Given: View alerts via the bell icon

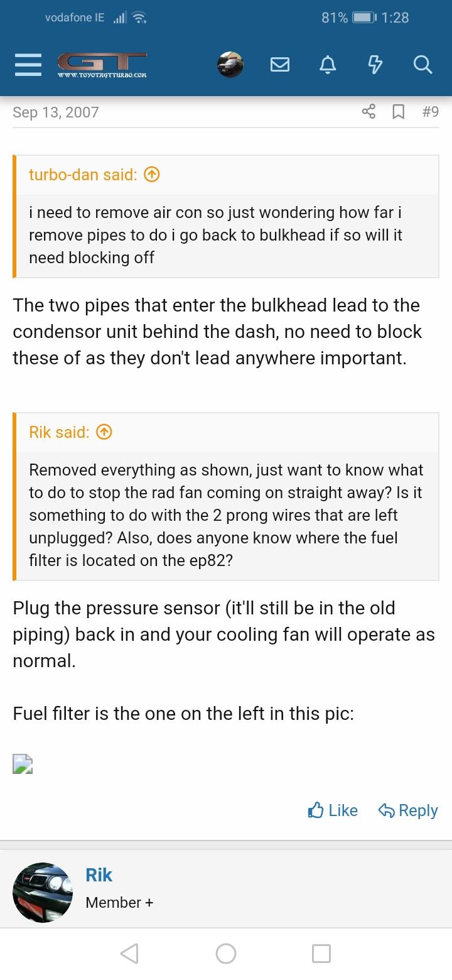Looking at the screenshot, I should pyautogui.click(x=328, y=65).
